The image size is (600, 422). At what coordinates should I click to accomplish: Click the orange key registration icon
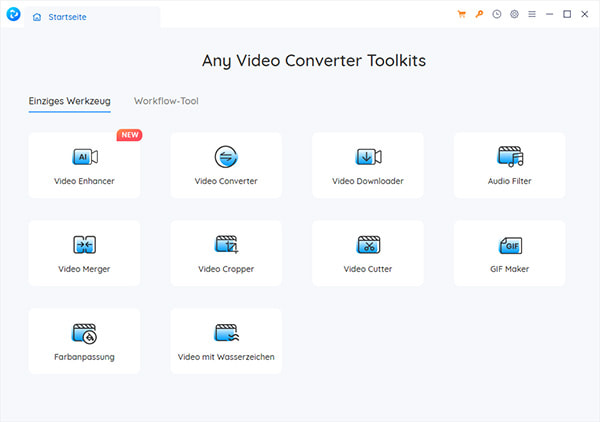click(479, 14)
